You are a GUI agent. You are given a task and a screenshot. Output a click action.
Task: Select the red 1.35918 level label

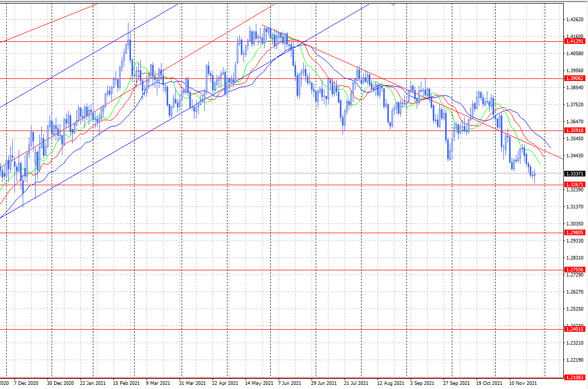click(x=575, y=131)
